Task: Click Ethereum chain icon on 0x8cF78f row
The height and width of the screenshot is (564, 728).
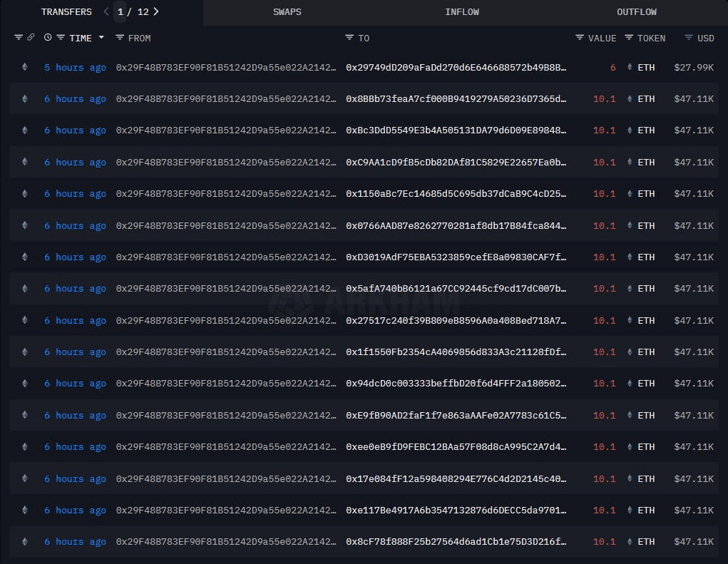Action: click(25, 541)
